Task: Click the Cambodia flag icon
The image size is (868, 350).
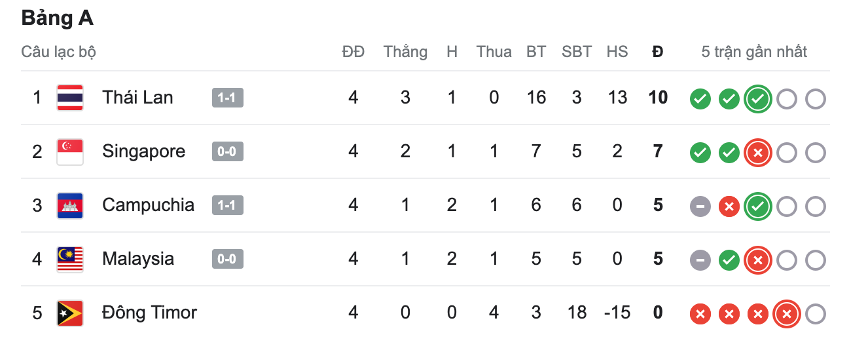Action: [x=69, y=205]
